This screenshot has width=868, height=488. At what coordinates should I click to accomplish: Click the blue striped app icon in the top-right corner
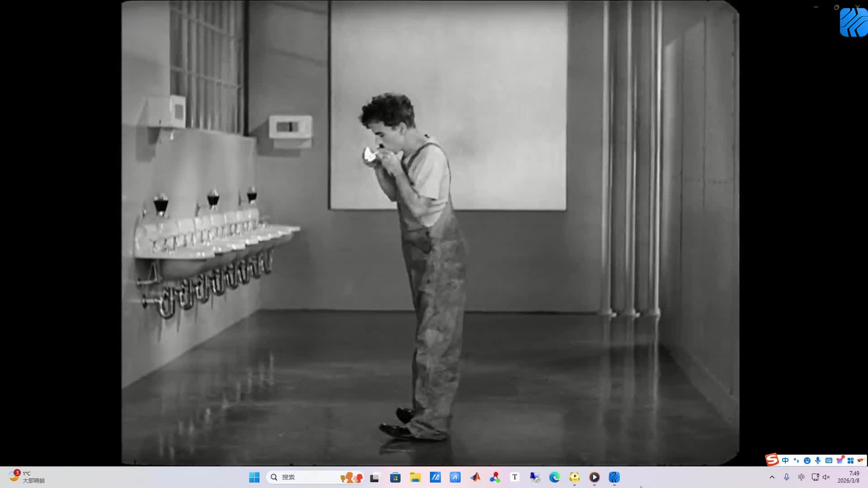[853, 23]
